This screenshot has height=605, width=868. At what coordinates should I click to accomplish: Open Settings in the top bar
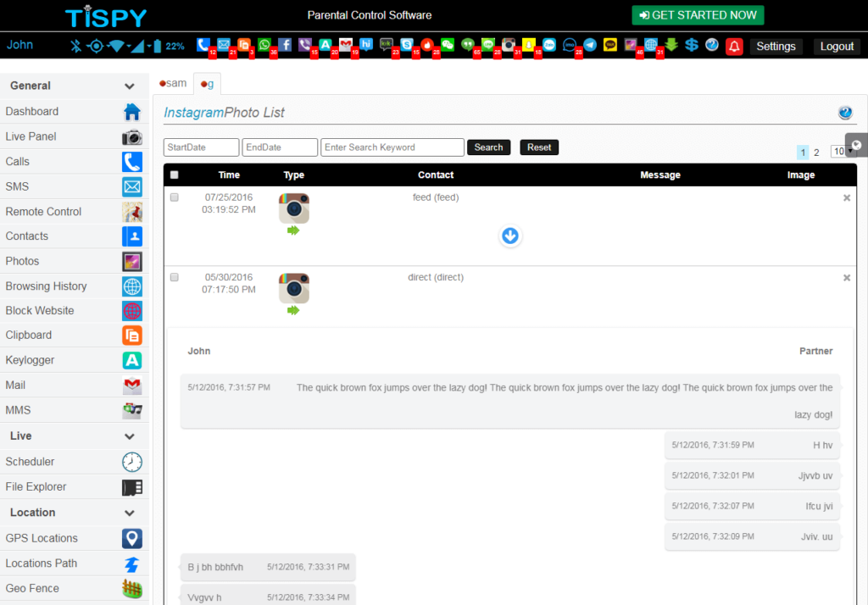[x=776, y=47]
